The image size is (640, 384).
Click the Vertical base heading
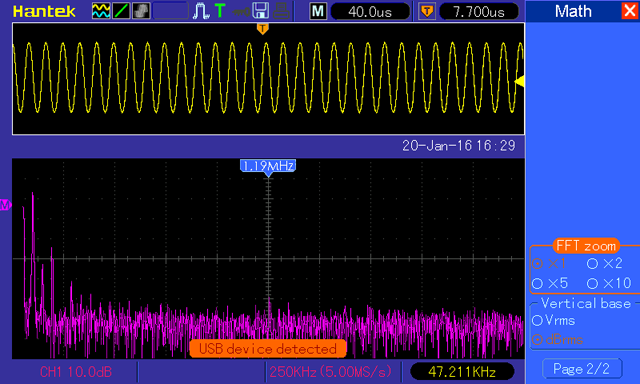(586, 303)
